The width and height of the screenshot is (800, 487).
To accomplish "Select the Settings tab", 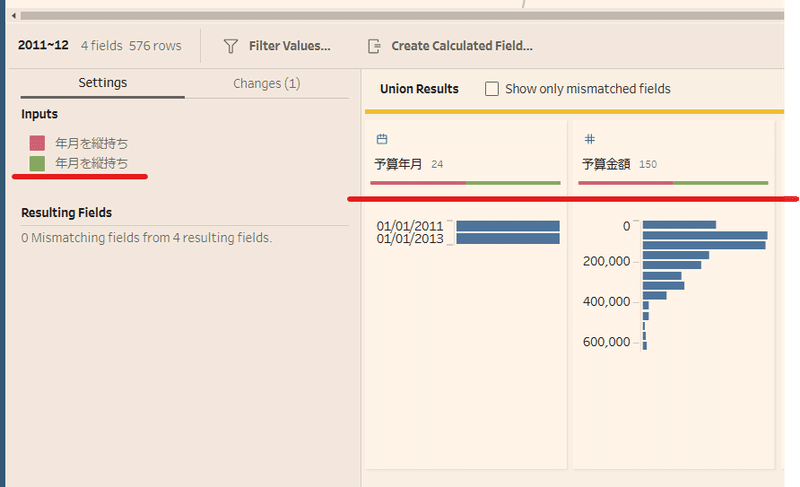I will pos(103,83).
